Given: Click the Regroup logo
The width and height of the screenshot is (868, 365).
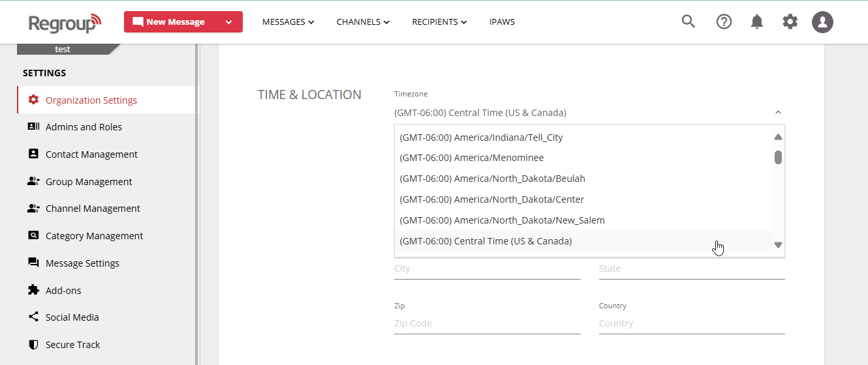Looking at the screenshot, I should coord(65,23).
